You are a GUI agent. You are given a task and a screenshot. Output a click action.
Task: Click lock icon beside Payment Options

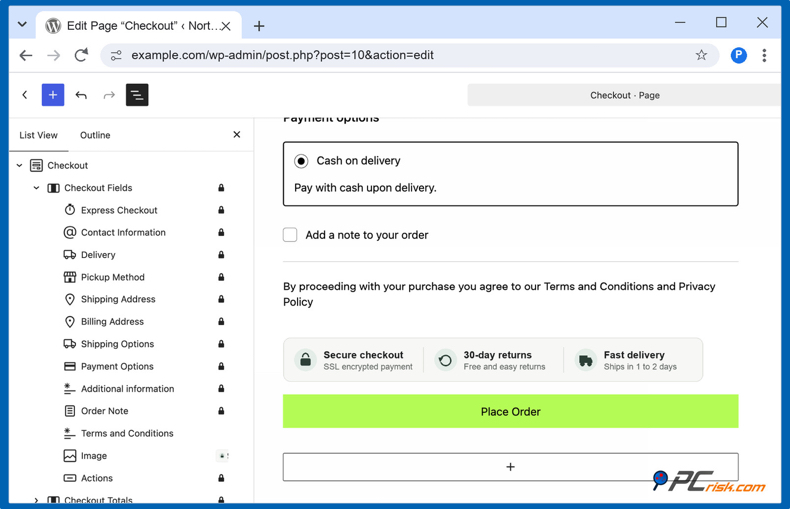click(x=221, y=366)
